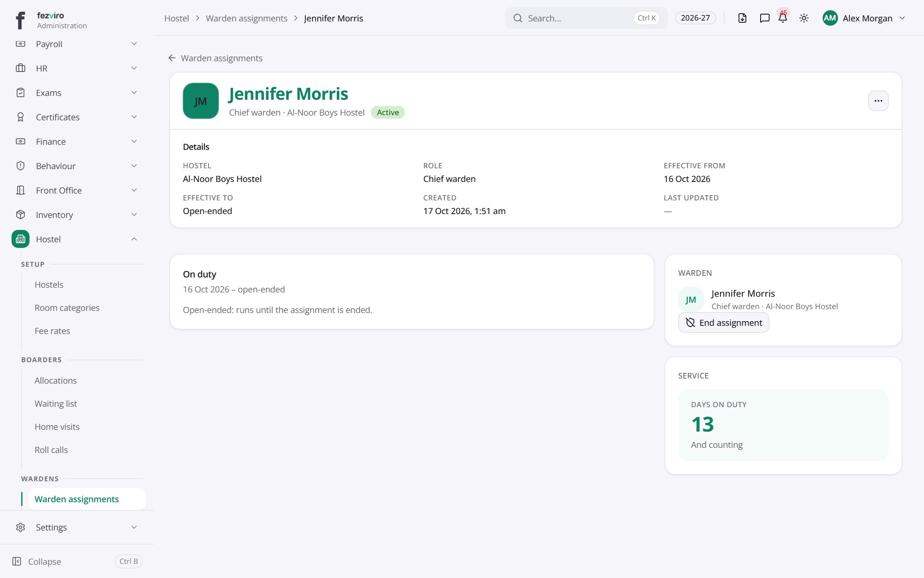Viewport: 924px width, 578px height.
Task: Click the End assignment button
Action: tap(723, 322)
